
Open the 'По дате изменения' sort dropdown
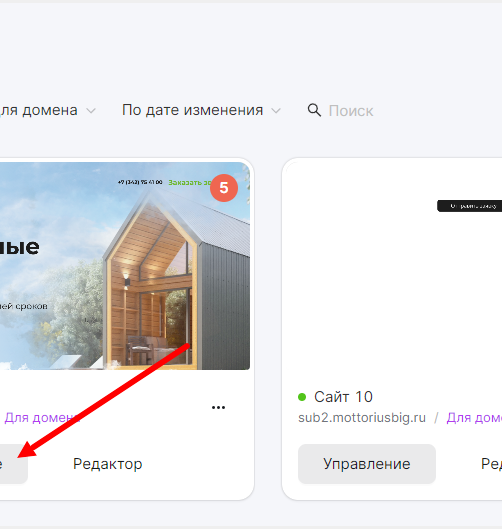pyautogui.click(x=201, y=110)
